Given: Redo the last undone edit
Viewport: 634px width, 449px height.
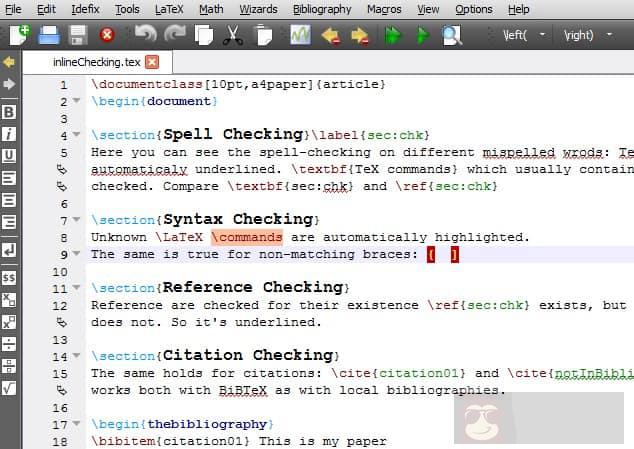Looking at the screenshot, I should tap(175, 34).
